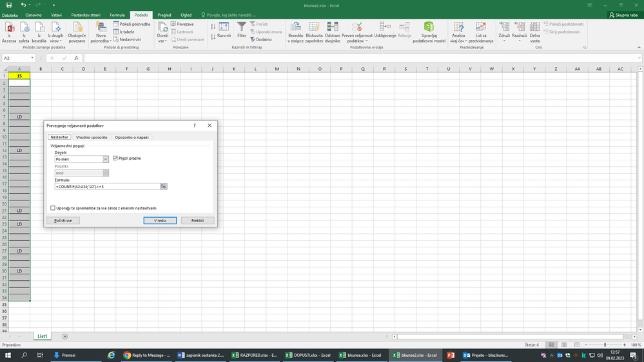
Task: Click Delna vsota subtotal icon
Action: (x=535, y=32)
